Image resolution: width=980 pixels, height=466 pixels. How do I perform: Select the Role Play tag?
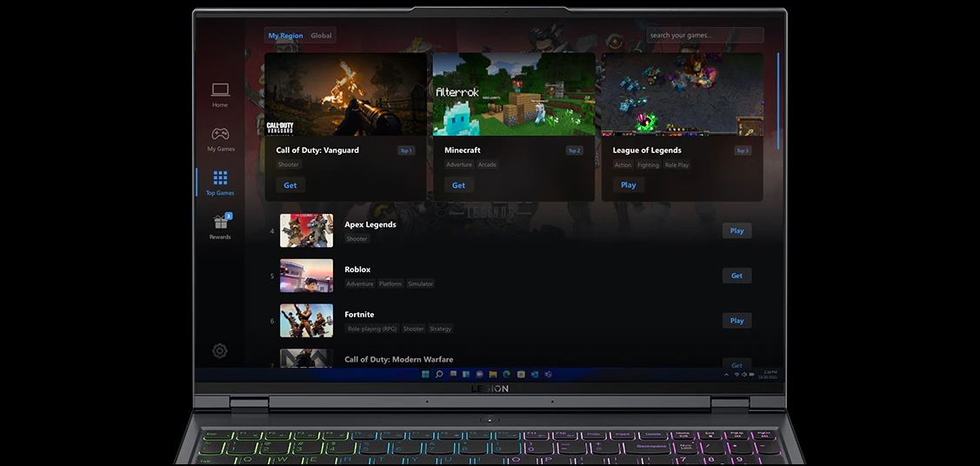[677, 165]
